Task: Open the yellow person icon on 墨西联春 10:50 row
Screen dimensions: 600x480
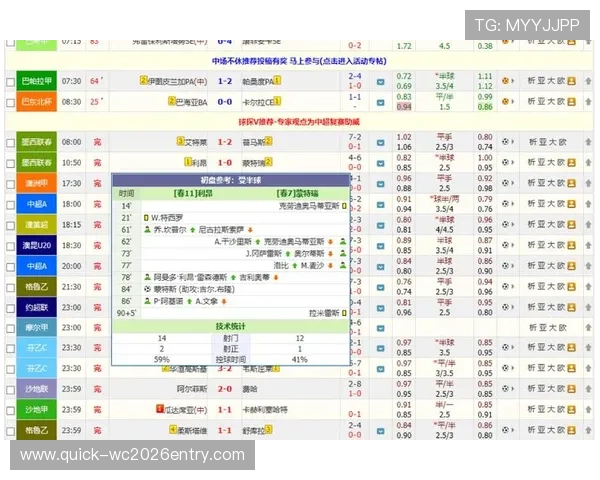Action: (572, 162)
